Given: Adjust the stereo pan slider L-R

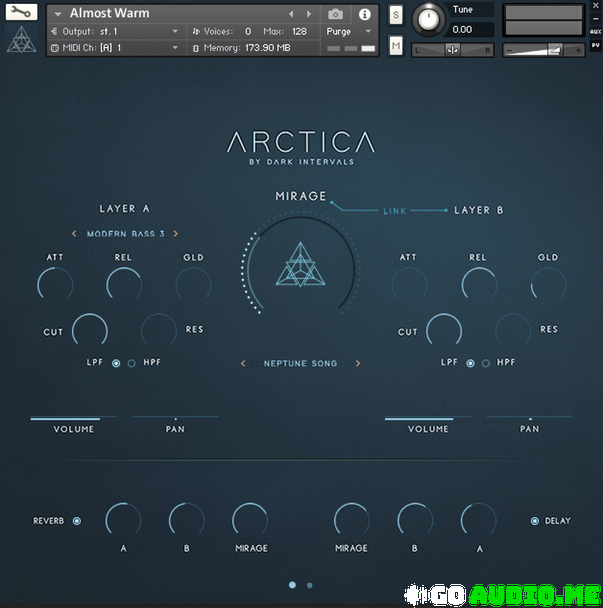Looking at the screenshot, I should coord(453,50).
